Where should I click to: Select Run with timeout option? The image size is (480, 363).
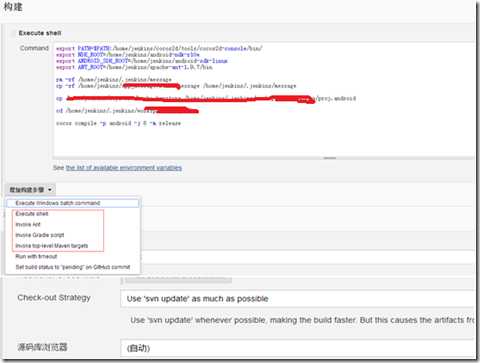[36, 256]
